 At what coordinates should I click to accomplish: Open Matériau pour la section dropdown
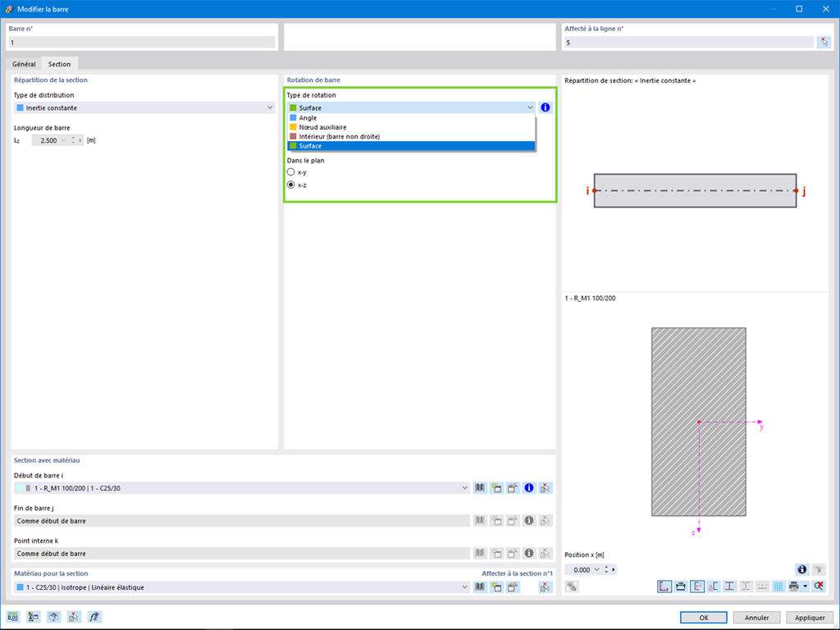464,587
